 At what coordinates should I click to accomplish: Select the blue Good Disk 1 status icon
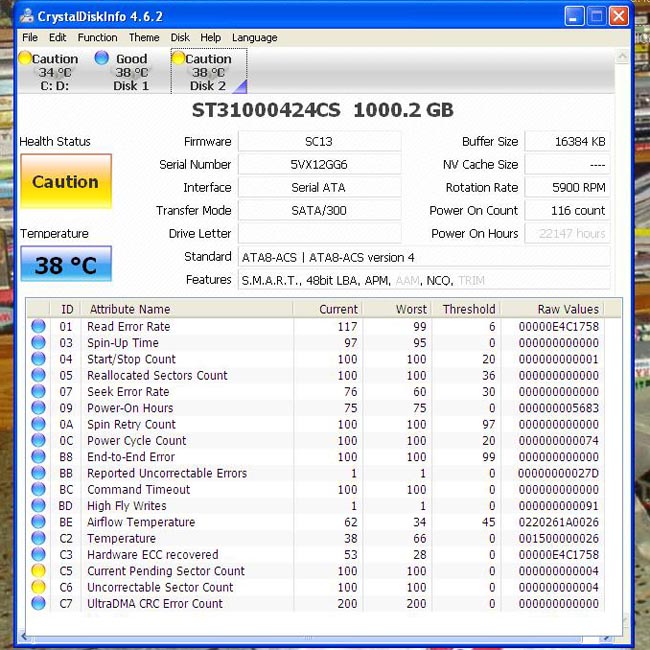[102, 58]
